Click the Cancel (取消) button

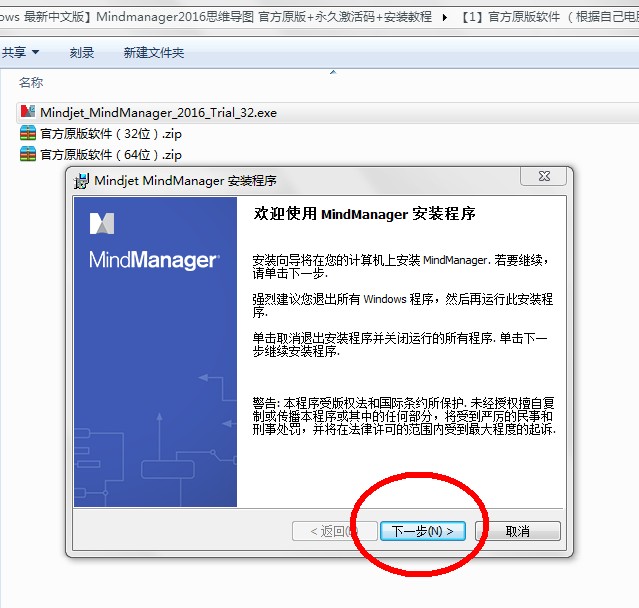518,531
